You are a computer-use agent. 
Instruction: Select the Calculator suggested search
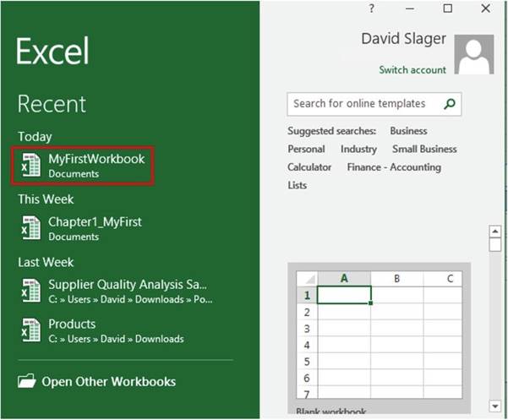tap(309, 167)
